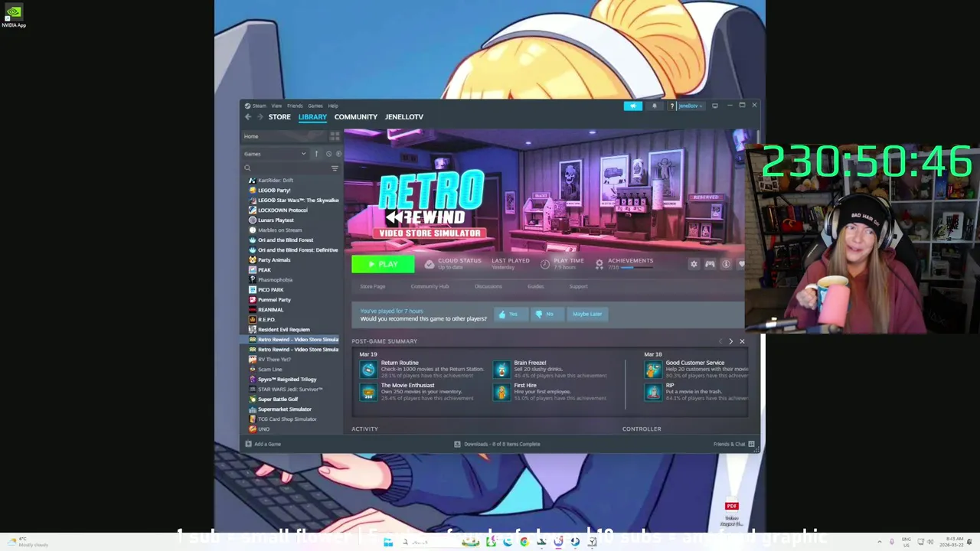980x551 pixels.
Task: Click The Movie Enthusiast achievement icon
Action: tap(368, 393)
